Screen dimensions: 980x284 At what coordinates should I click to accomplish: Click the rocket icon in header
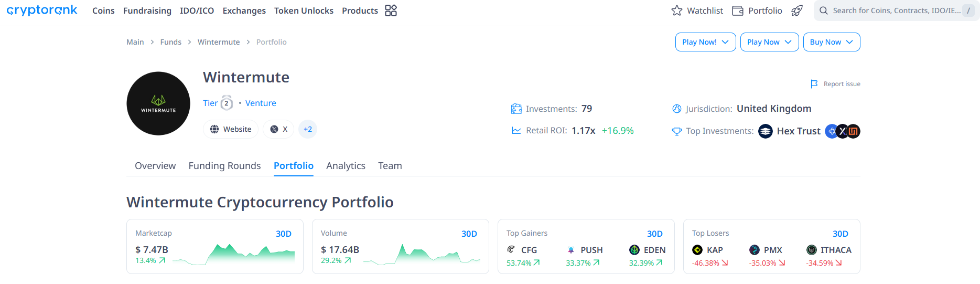point(797,10)
